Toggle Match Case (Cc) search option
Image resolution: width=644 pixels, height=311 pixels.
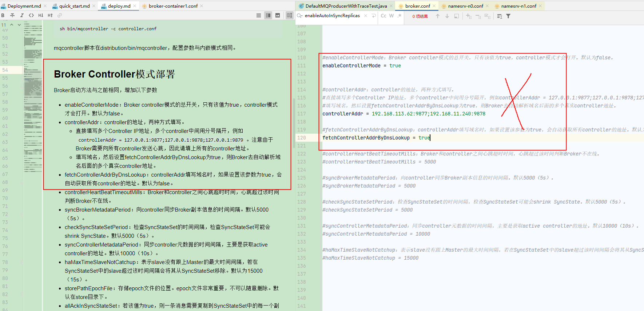click(x=383, y=16)
